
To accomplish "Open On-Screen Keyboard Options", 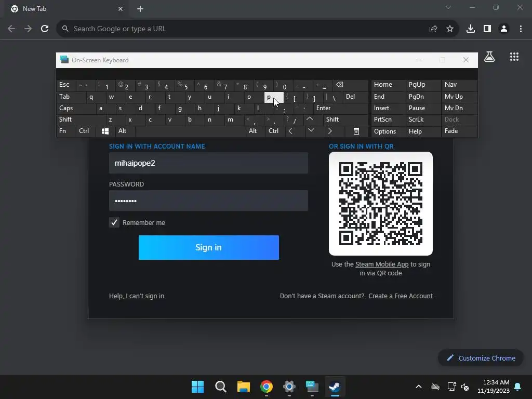I will pyautogui.click(x=388, y=131).
